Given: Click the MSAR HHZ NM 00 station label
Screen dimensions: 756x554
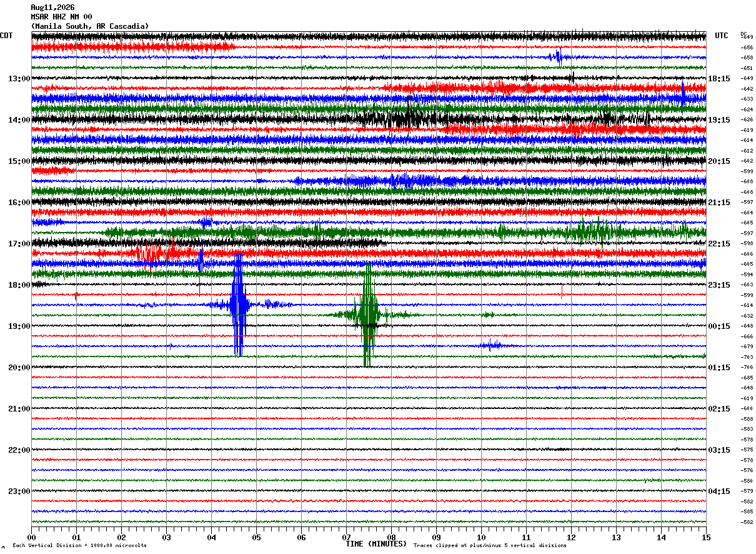Looking at the screenshot, I should click(x=61, y=17).
